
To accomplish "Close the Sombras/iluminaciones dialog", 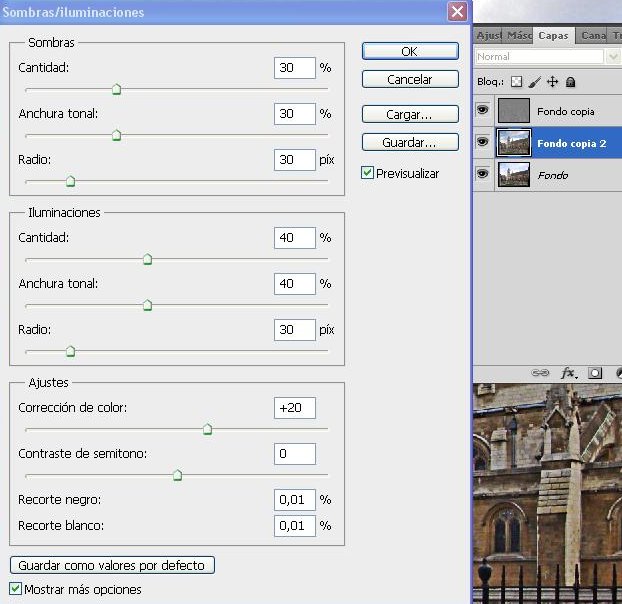I will (457, 12).
